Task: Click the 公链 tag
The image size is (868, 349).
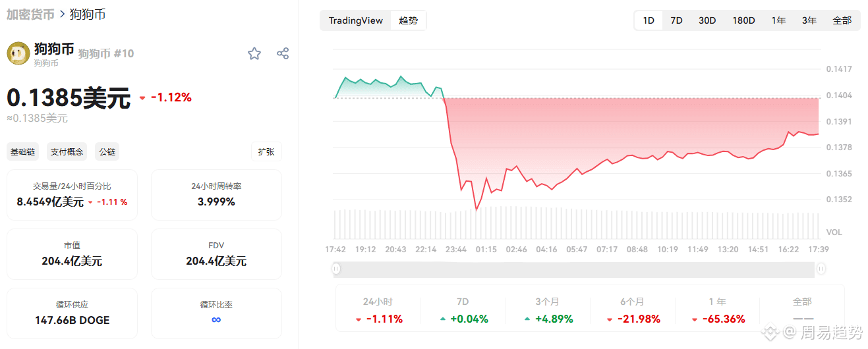Action: (107, 152)
